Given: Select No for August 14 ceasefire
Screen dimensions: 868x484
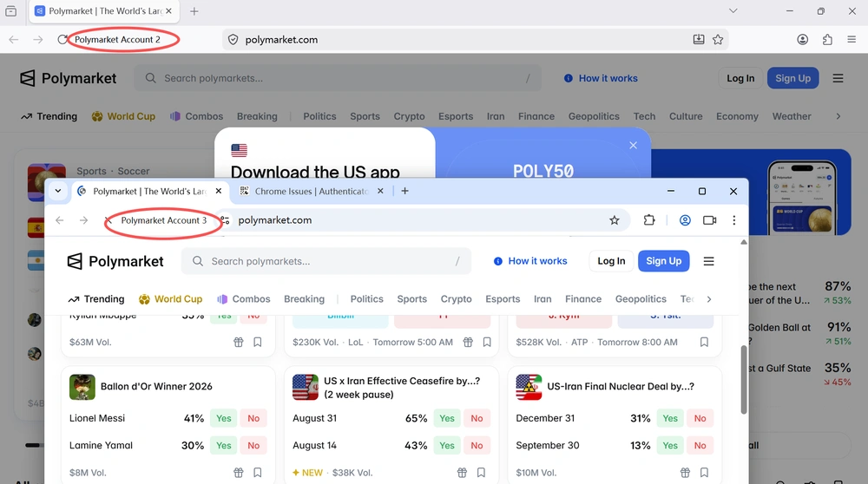Looking at the screenshot, I should (x=477, y=445).
